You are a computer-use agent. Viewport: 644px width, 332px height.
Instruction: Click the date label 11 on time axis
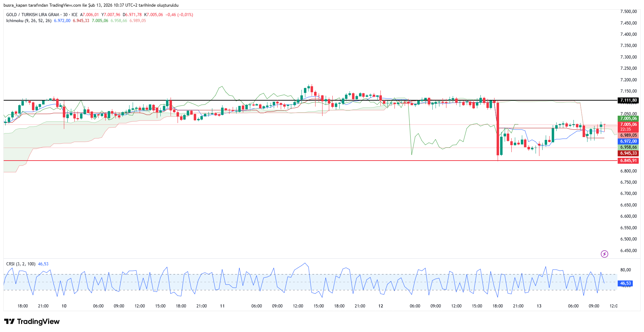tap(222, 306)
